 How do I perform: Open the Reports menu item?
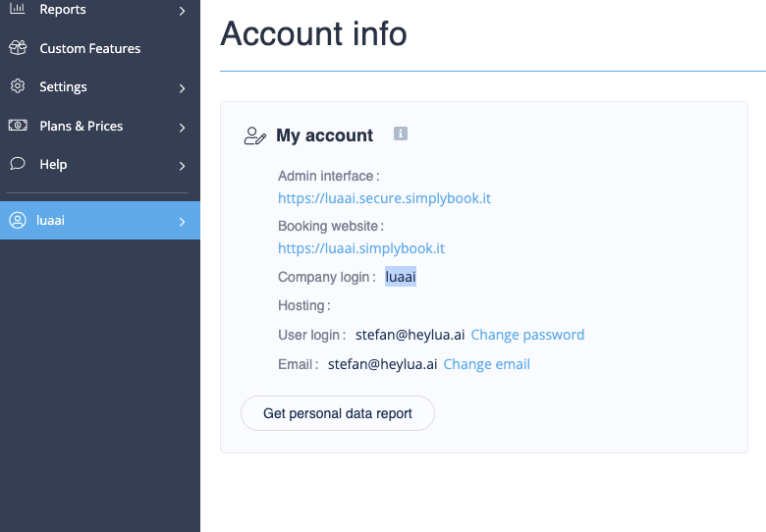[100, 9]
